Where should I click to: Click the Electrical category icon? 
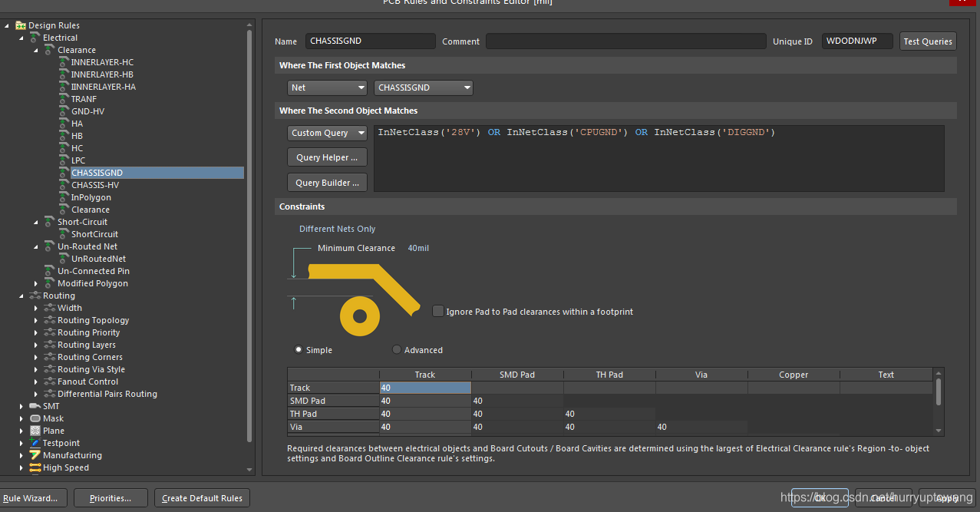pos(35,38)
